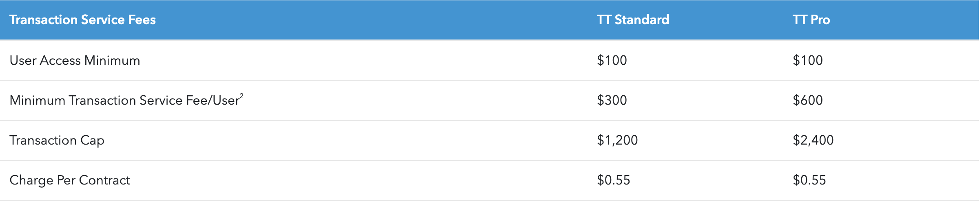Select the $1,200 transaction cap value
Screen dimensions: 980x202
click(617, 141)
